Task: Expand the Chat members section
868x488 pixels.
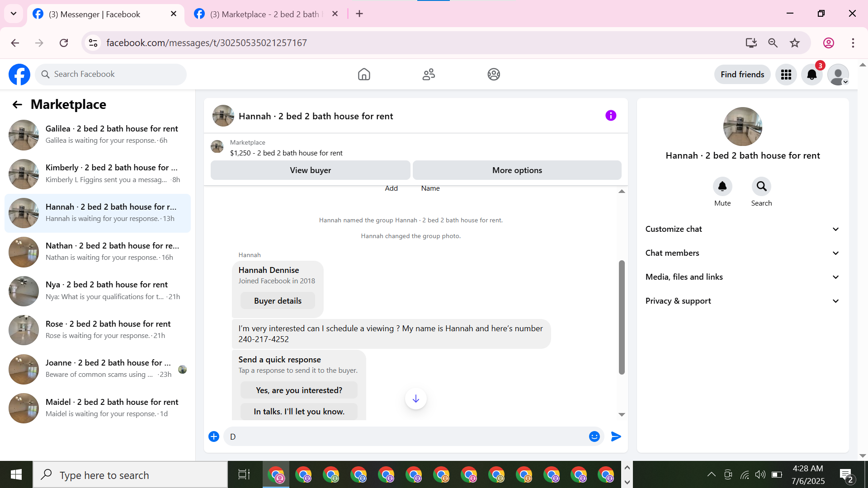Action: click(742, 253)
